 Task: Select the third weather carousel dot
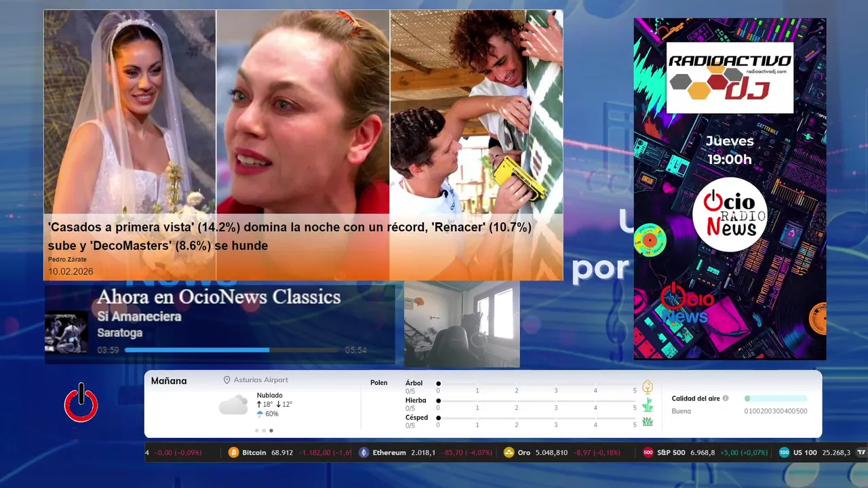(x=271, y=430)
